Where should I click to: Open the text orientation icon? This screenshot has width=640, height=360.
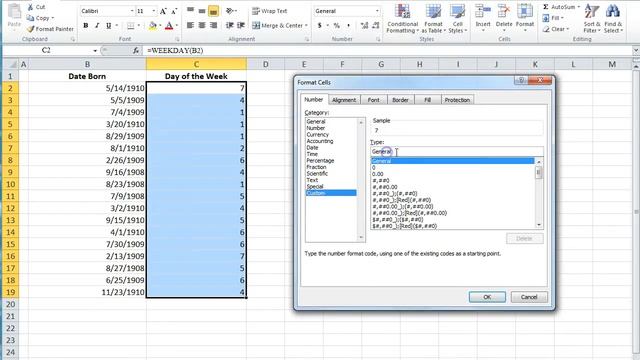[x=231, y=11]
